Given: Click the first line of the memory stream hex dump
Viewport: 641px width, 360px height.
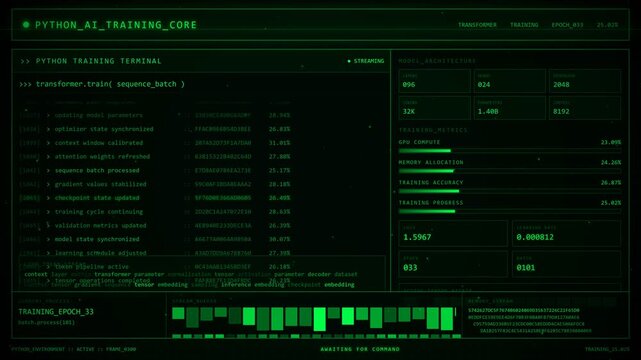Looking at the screenshot, I should (x=524, y=310).
